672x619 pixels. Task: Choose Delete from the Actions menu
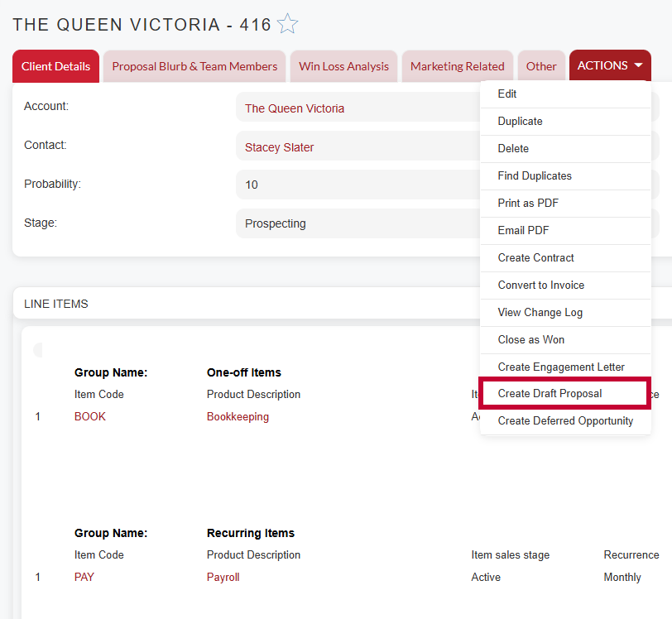565,149
